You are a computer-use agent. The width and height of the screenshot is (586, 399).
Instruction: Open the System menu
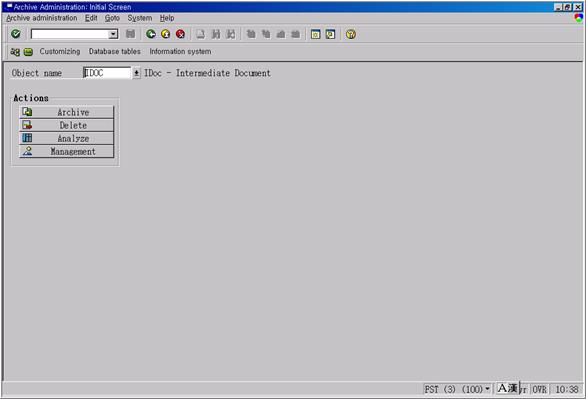[140, 18]
